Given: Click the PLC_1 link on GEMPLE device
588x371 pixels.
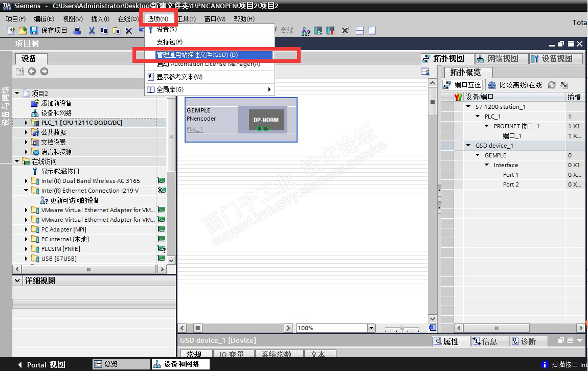Looking at the screenshot, I should tap(195, 129).
